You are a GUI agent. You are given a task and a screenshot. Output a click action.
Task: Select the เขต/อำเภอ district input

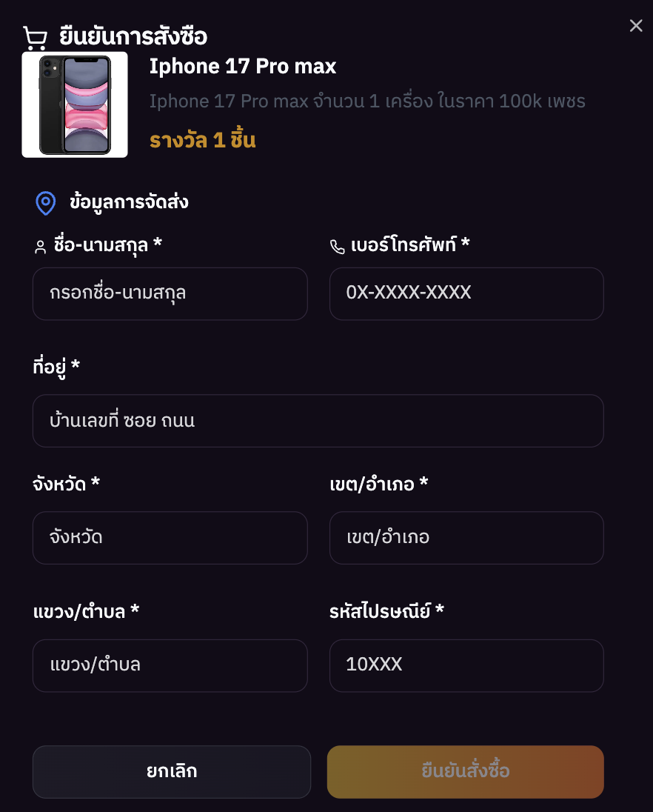coord(466,538)
